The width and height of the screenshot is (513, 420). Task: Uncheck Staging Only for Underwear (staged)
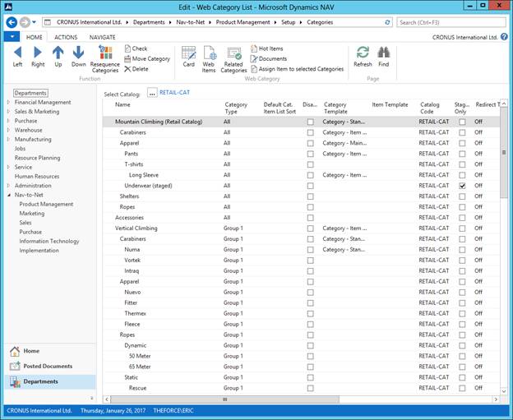462,186
